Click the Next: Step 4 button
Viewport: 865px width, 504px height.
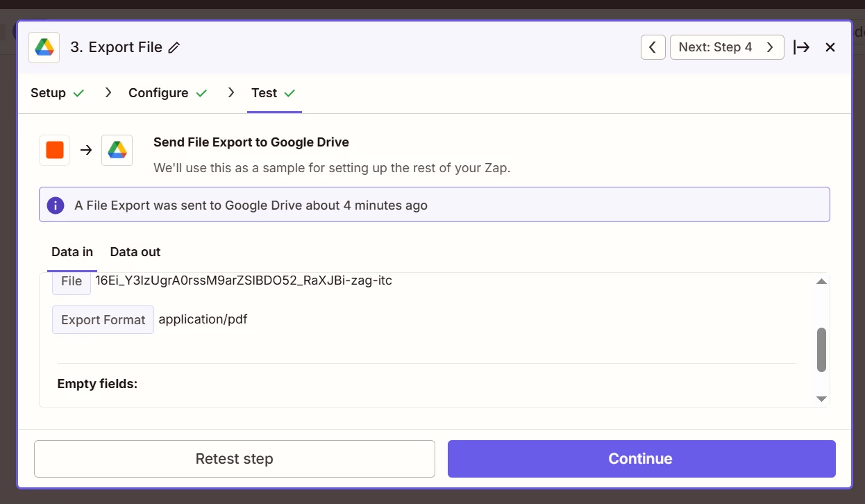(x=727, y=47)
